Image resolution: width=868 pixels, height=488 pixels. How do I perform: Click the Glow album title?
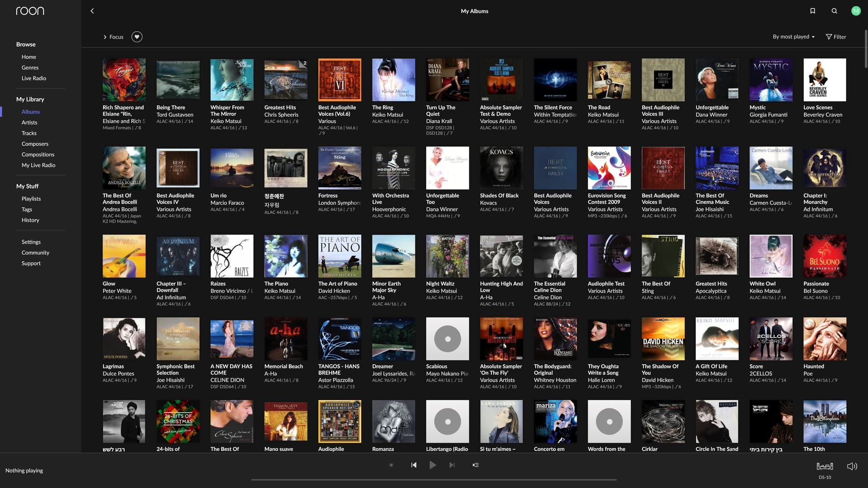point(108,284)
